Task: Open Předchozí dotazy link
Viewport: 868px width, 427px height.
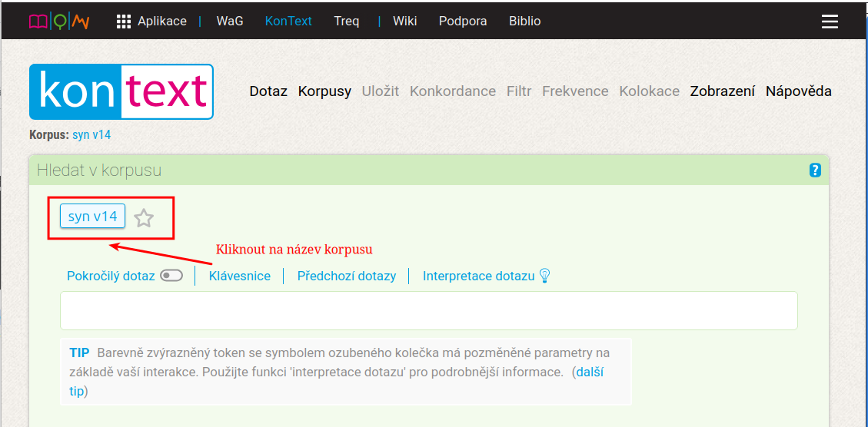Action: 347,276
